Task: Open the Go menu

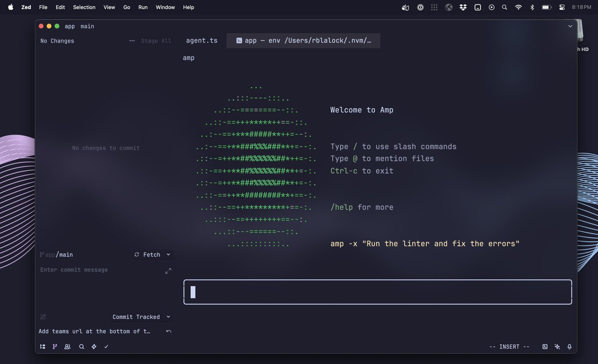Action: pos(127,7)
